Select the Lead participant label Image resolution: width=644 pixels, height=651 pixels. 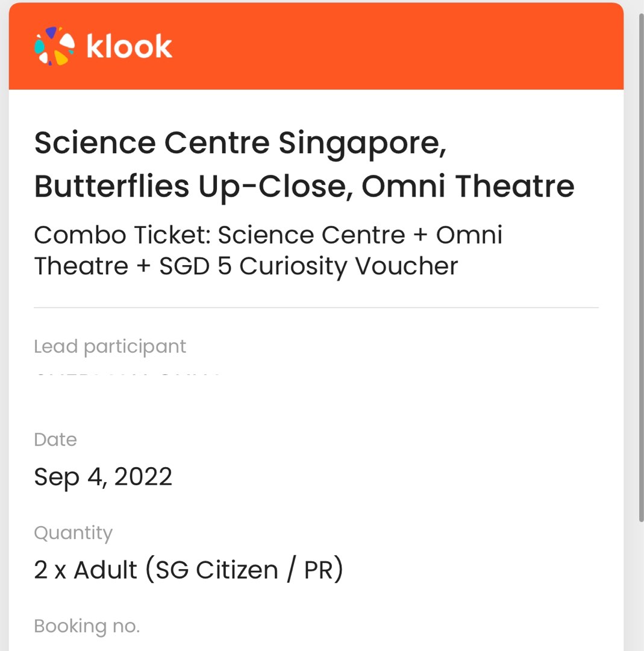pyautogui.click(x=110, y=346)
